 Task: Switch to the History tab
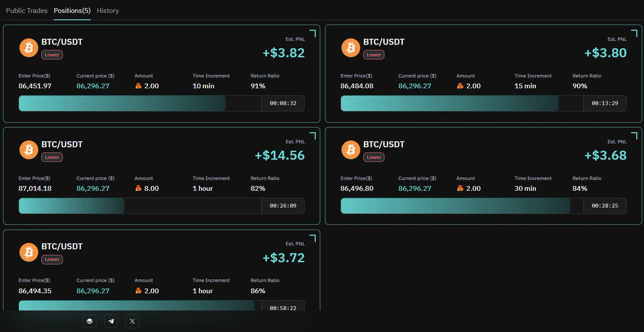tap(108, 11)
